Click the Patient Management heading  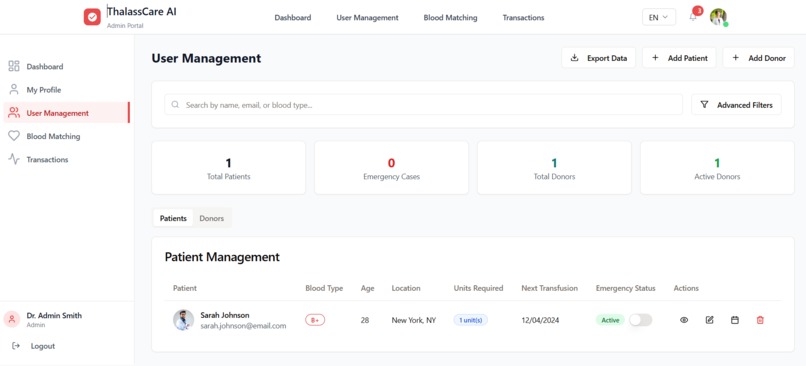(x=222, y=257)
